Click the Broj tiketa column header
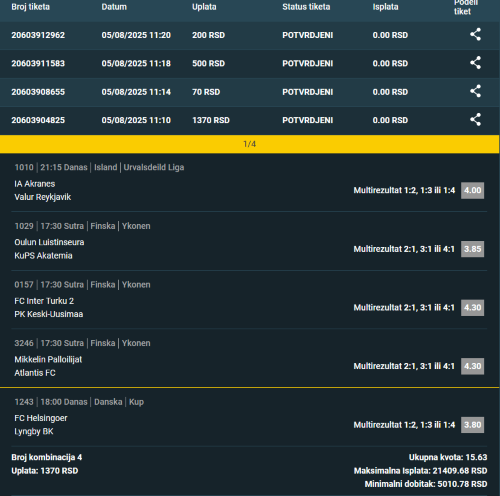The width and height of the screenshot is (500, 496). (30, 7)
